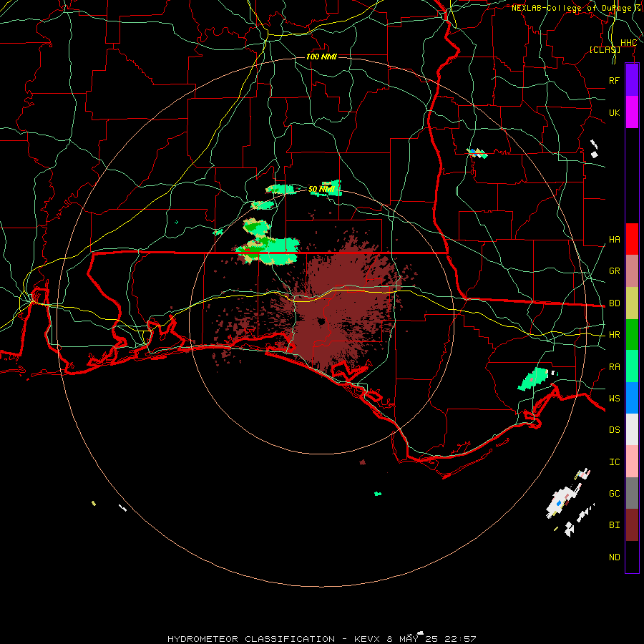
Task: Click the red HA legend color swatch
Action: 632,239
